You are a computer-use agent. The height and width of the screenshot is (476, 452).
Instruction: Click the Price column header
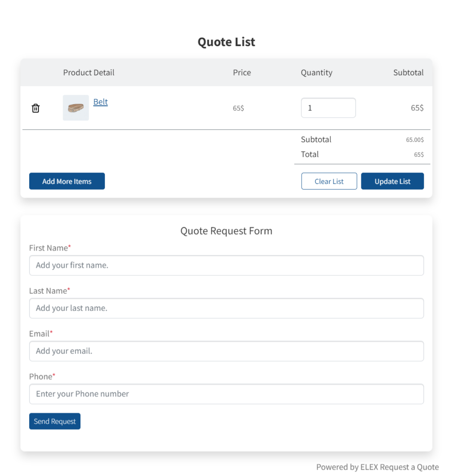point(242,73)
